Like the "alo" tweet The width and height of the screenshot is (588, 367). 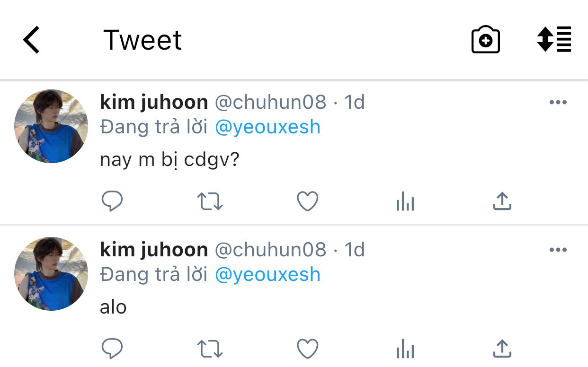(x=307, y=350)
